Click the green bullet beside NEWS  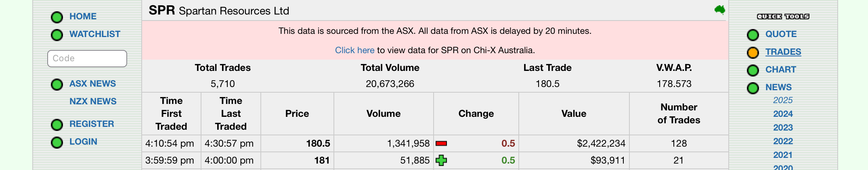click(x=753, y=88)
